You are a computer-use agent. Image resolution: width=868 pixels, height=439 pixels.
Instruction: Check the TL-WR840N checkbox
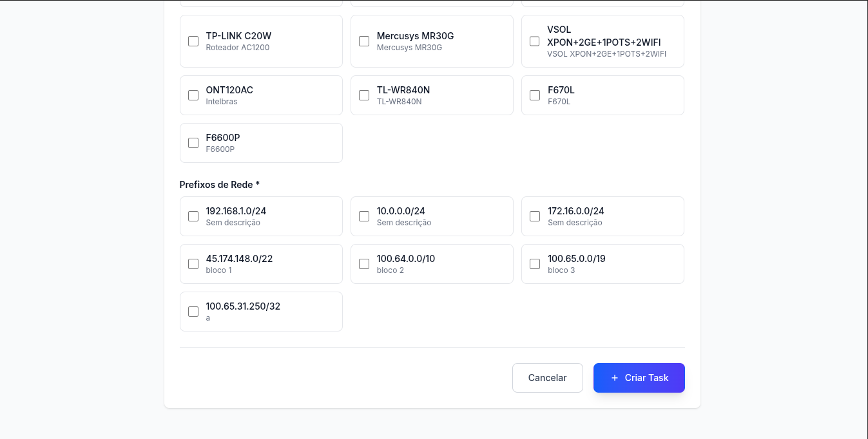pyautogui.click(x=364, y=95)
